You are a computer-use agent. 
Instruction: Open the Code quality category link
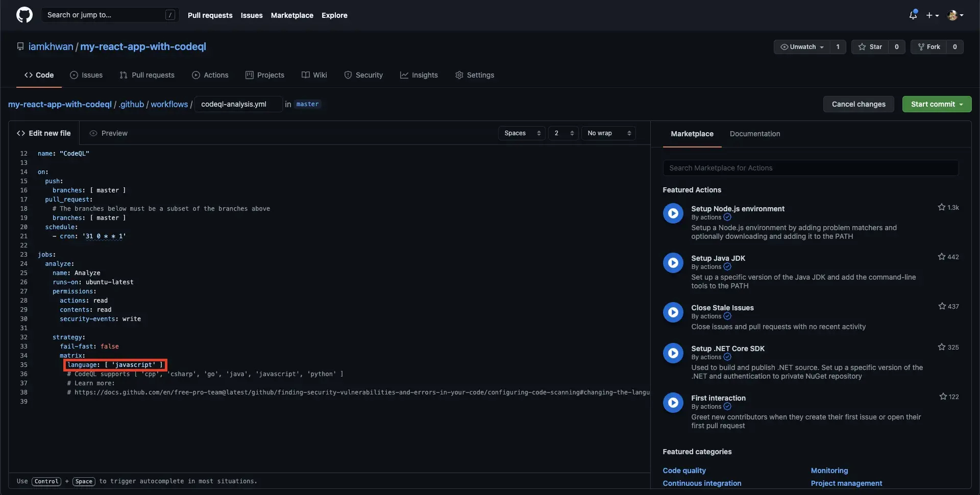(684, 471)
